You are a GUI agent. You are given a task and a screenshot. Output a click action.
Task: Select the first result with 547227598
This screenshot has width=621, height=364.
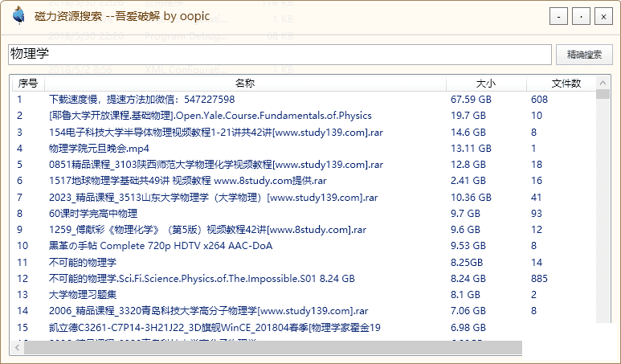[x=141, y=100]
